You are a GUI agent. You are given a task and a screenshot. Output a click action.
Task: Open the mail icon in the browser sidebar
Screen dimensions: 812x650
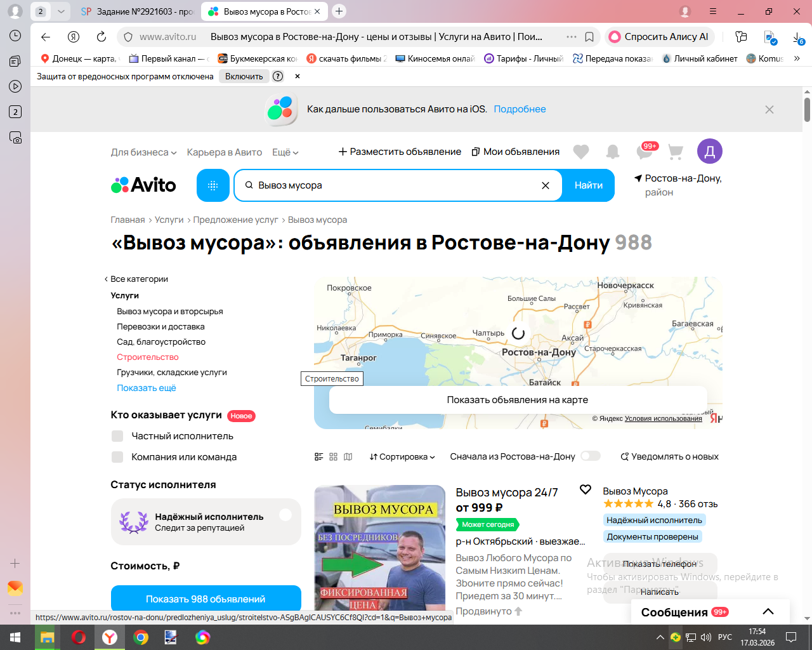click(15, 588)
